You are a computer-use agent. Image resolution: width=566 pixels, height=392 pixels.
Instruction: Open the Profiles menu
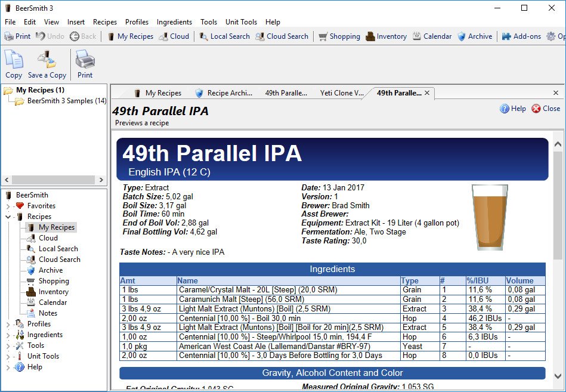137,22
